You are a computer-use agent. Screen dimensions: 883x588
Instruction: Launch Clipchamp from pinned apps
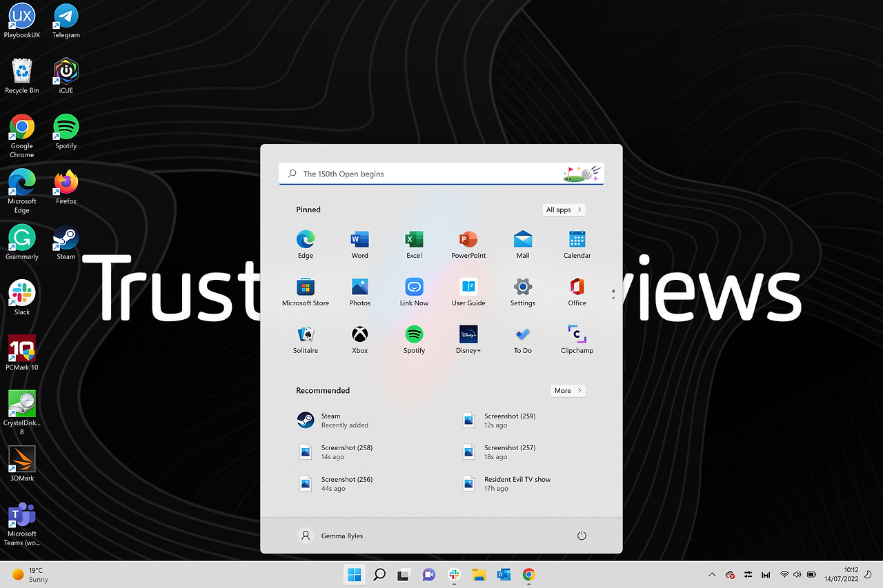[x=577, y=339]
